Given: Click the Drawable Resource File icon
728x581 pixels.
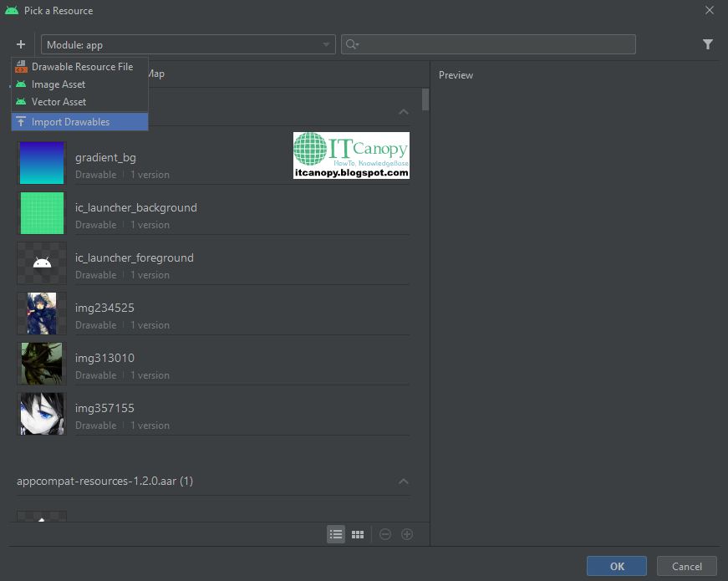Looking at the screenshot, I should (22, 66).
